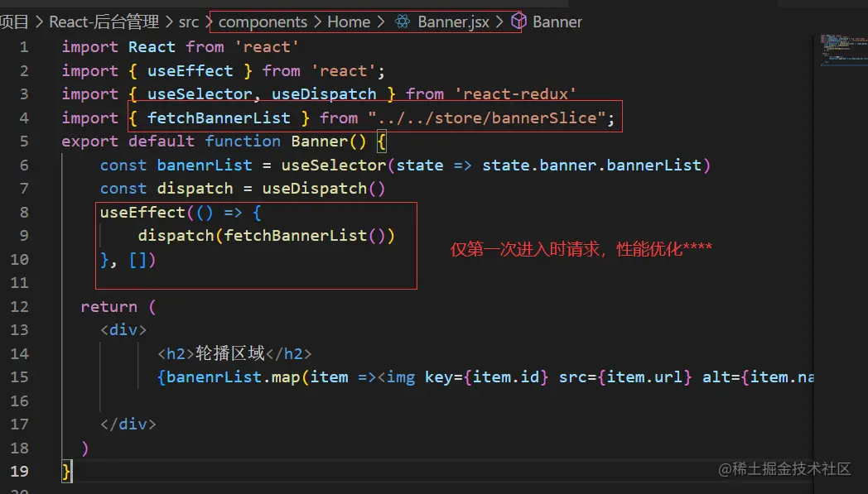Click the opening '<div>' tag on line 13
Viewport: 868px width, 494px height.
click(123, 330)
